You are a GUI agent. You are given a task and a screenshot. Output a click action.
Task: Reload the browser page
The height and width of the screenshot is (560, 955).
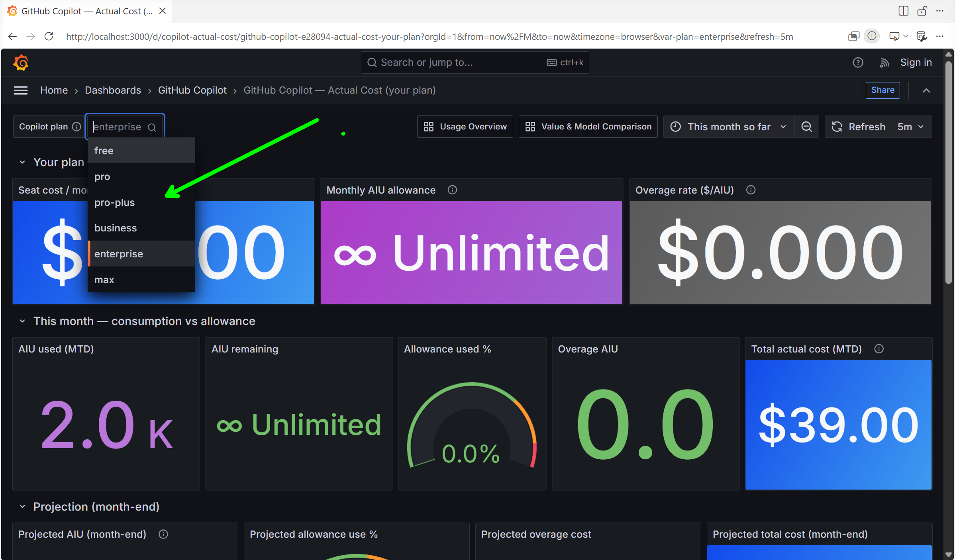49,36
